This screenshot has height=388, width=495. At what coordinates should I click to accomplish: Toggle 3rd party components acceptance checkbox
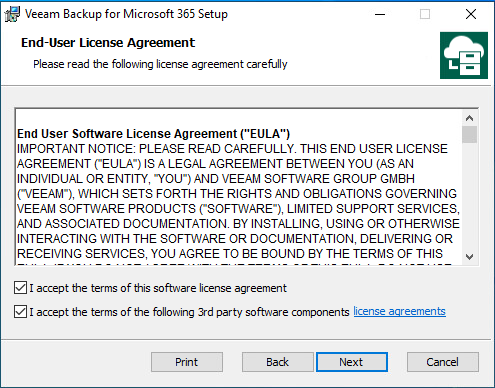click(20, 312)
